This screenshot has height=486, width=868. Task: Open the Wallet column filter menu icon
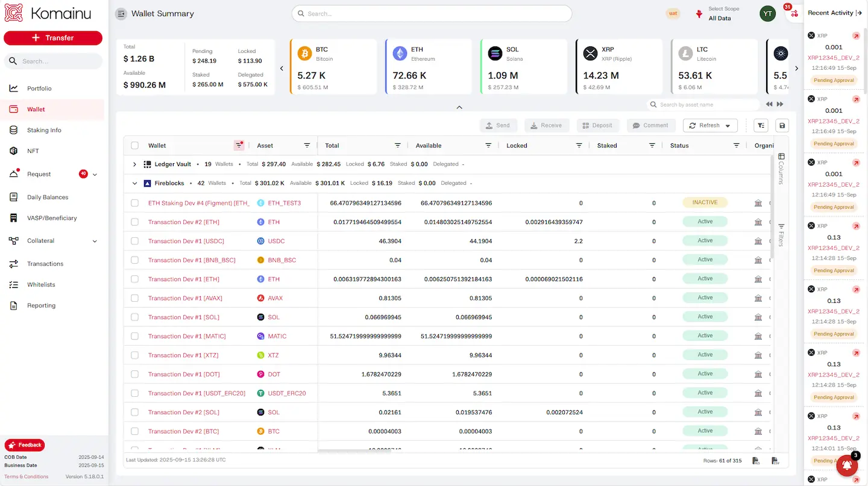coord(239,145)
